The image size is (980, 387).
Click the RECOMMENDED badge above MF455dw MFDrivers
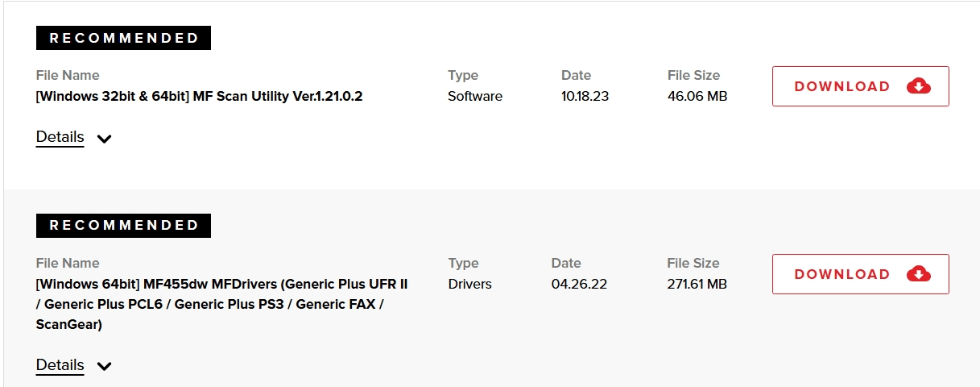[x=123, y=226]
